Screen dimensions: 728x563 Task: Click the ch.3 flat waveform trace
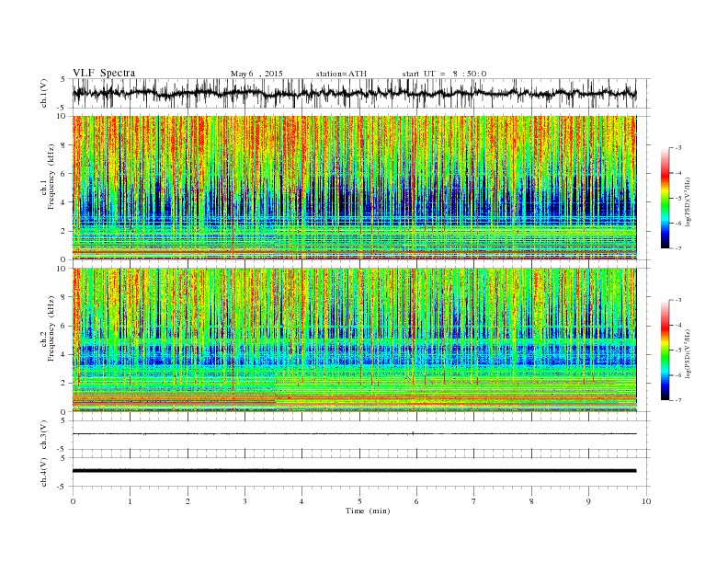tap(354, 434)
